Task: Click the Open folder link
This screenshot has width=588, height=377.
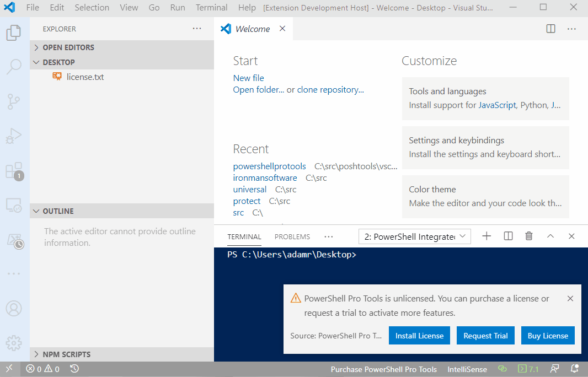Action: 258,90
